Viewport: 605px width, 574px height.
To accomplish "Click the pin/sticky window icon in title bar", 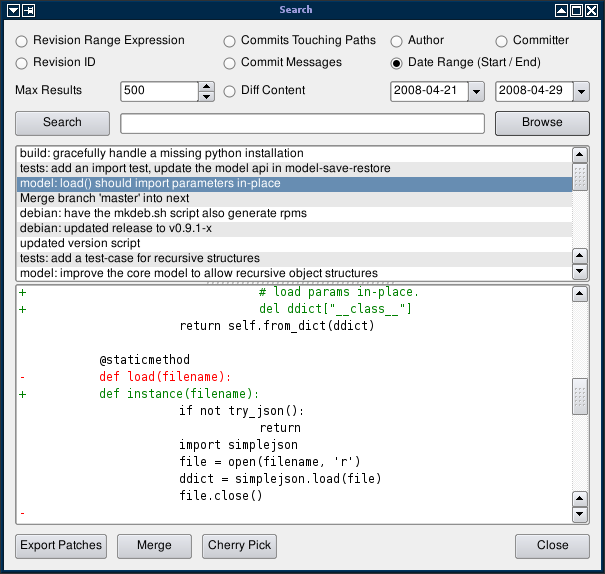I will 29,10.
